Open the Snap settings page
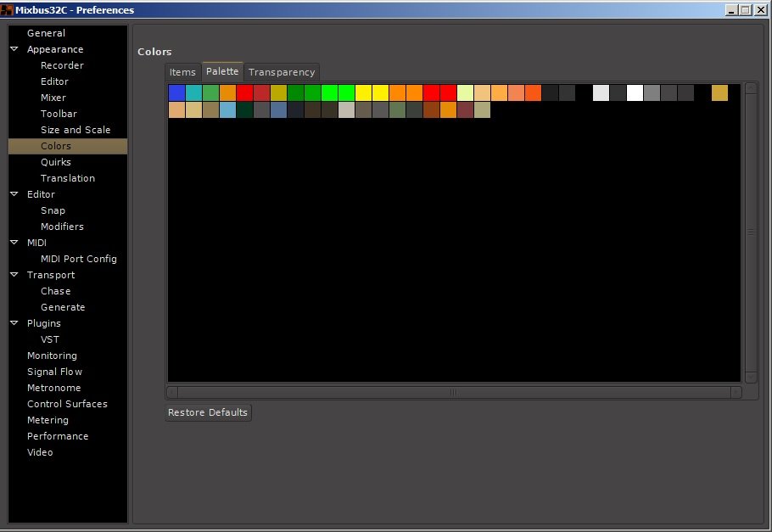The height and width of the screenshot is (532, 772). click(x=53, y=210)
